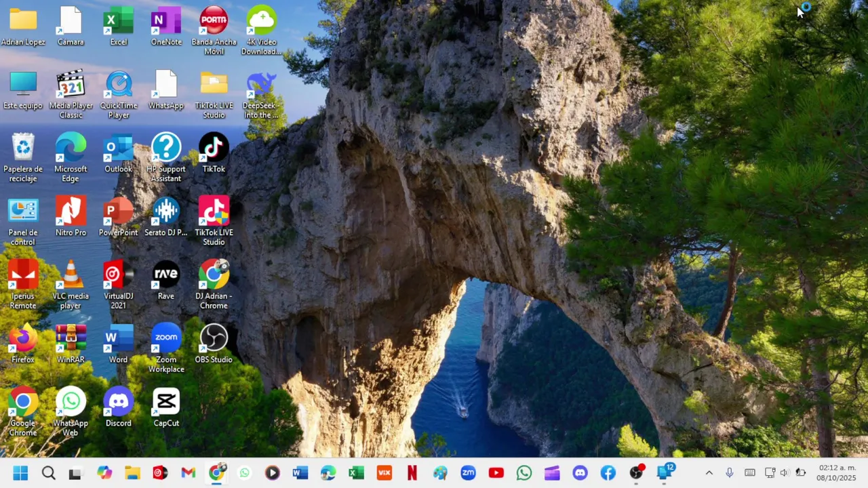
Task: Open Google Chrome desktop shortcut
Action: (23, 411)
